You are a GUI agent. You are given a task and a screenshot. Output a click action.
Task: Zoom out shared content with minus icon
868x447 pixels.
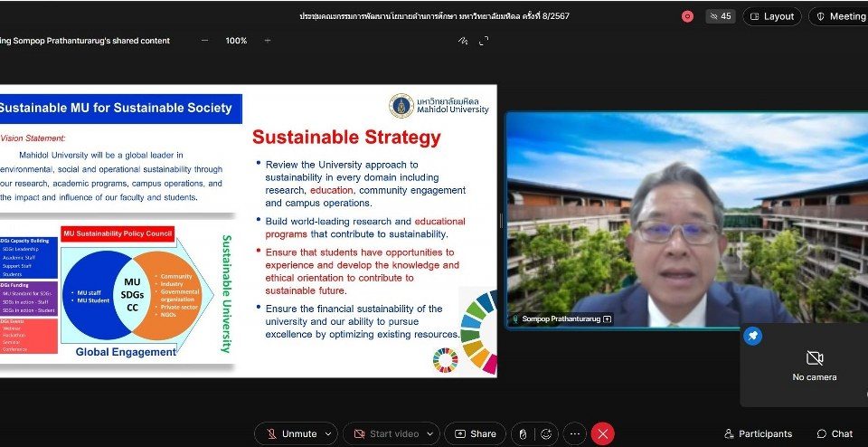coord(205,41)
